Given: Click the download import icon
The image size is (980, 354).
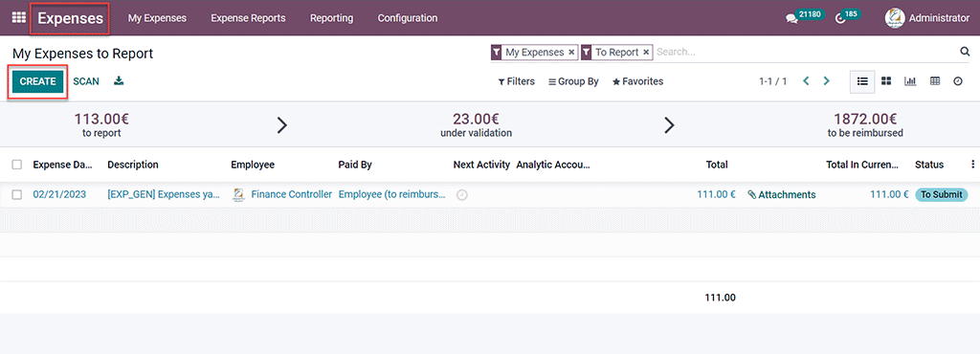Looking at the screenshot, I should (x=119, y=81).
